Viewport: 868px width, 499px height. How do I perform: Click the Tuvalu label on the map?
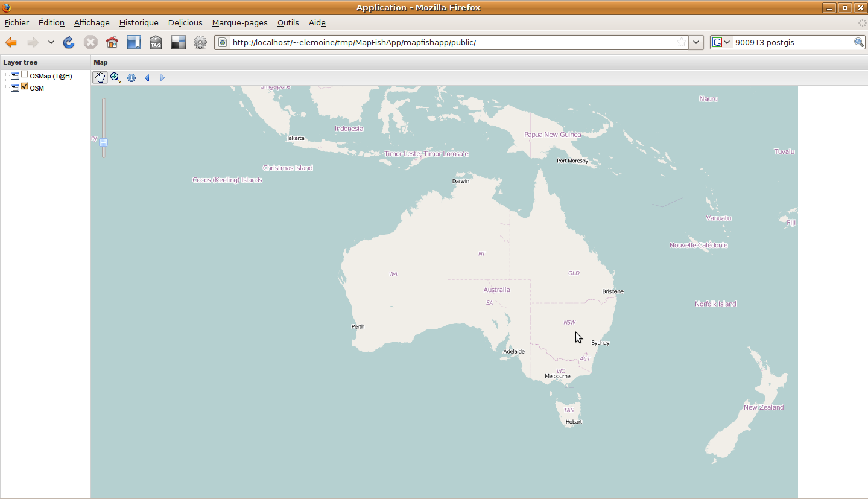point(785,151)
